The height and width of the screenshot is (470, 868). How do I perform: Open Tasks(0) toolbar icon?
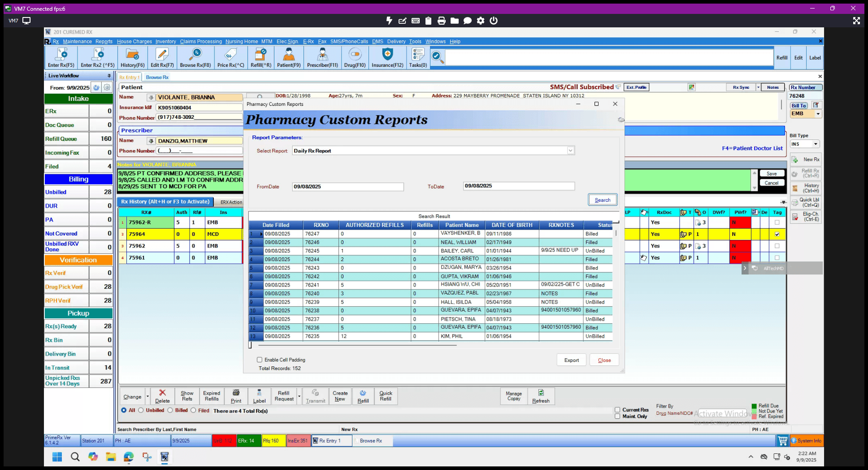tap(418, 57)
